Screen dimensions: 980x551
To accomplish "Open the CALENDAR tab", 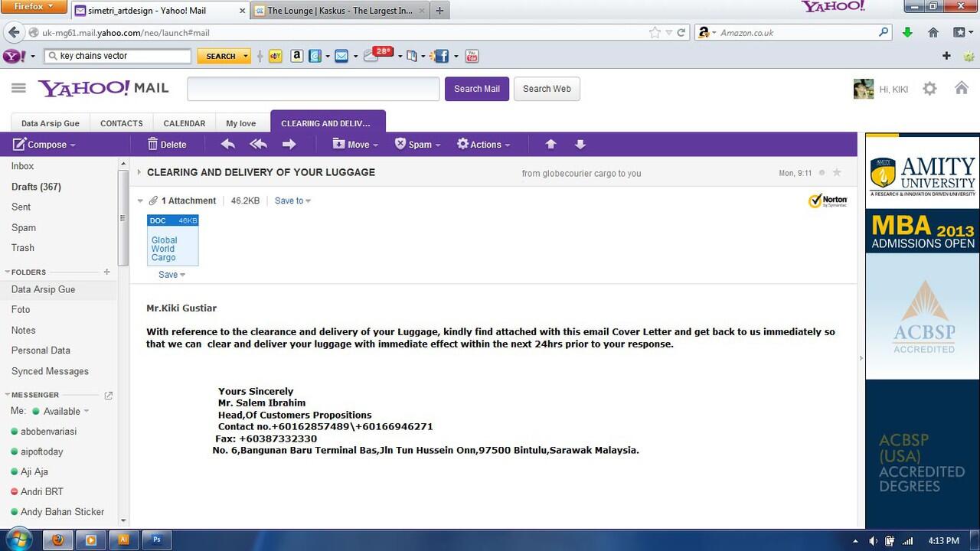I will (x=185, y=123).
